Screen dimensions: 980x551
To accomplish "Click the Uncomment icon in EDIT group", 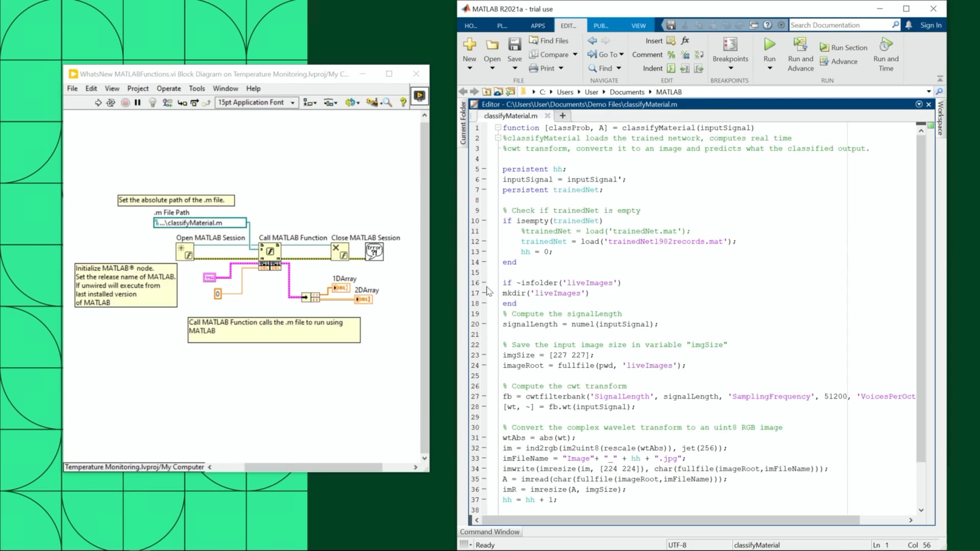I will tap(685, 55).
